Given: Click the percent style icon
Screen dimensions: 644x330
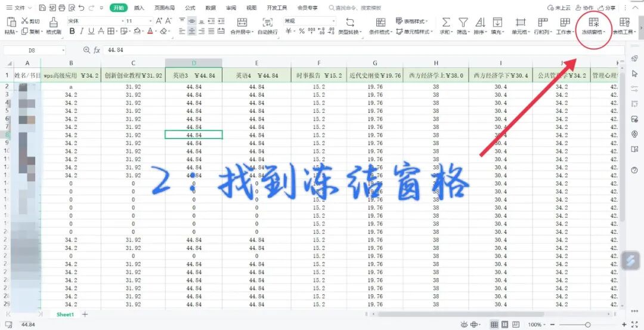Looking at the screenshot, I should [302, 31].
